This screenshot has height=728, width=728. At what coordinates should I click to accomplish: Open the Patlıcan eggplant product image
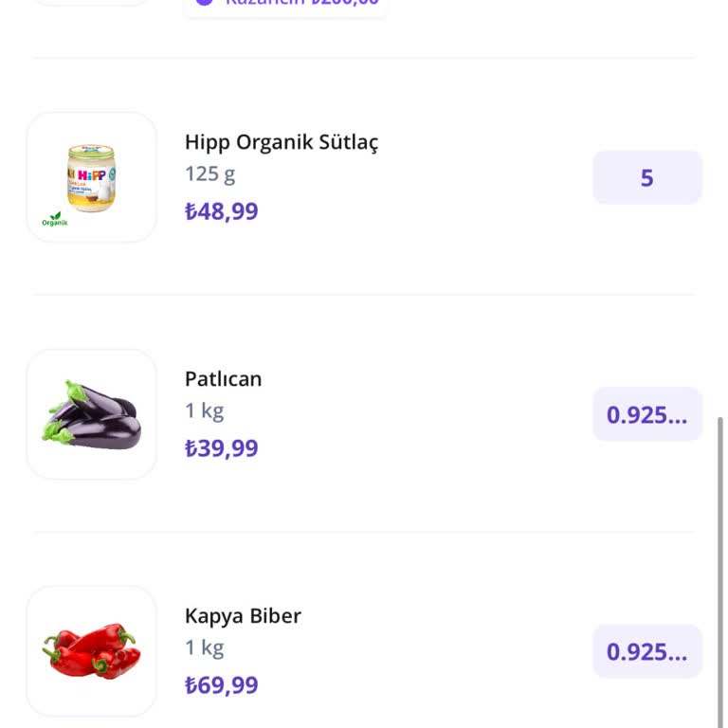[x=92, y=414]
